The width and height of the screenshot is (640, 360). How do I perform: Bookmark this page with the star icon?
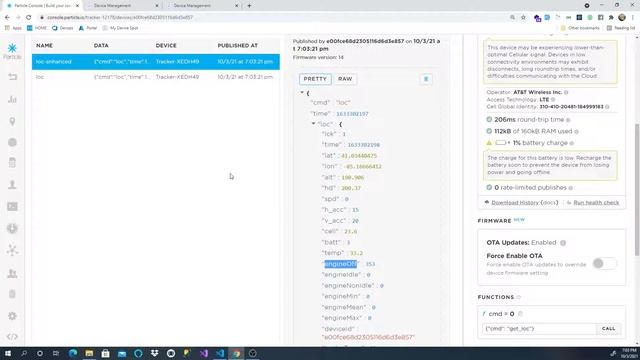(x=523, y=18)
